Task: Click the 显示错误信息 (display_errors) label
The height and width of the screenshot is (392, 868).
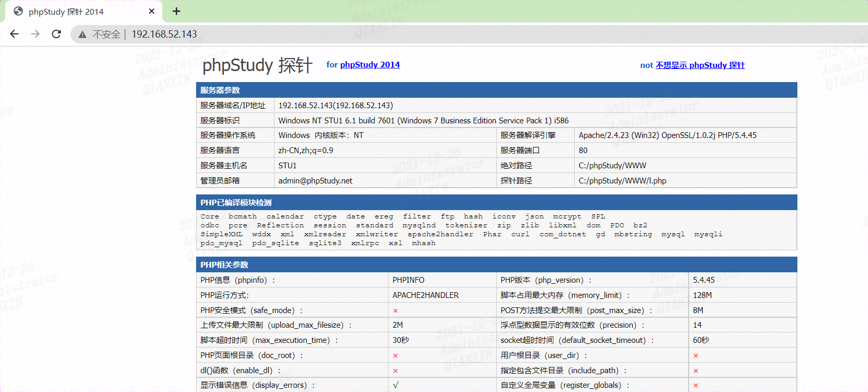Action: 258,385
